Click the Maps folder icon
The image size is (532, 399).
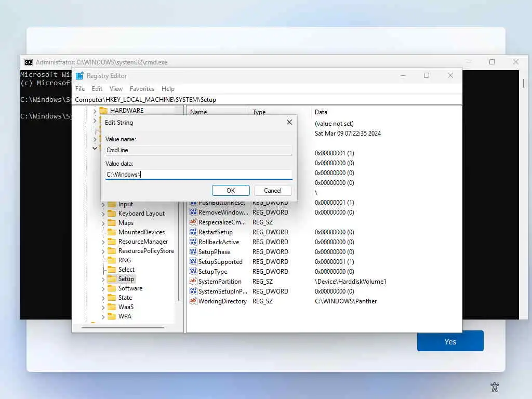coord(112,223)
